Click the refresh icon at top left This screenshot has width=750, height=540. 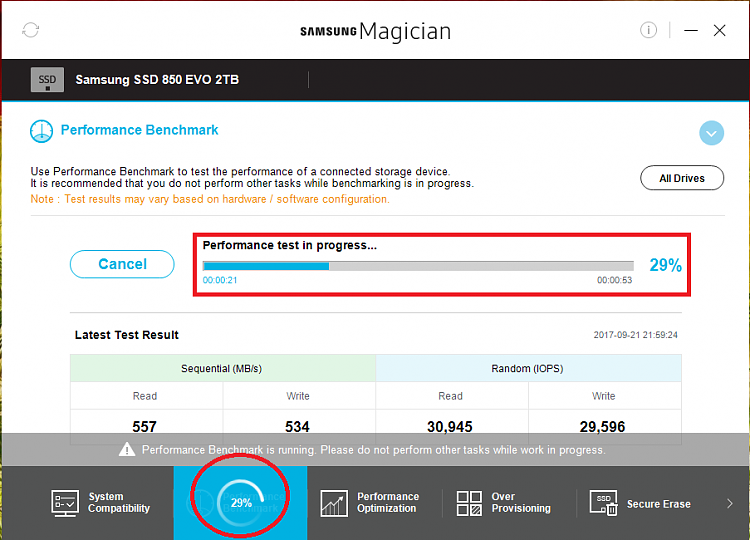coord(31,30)
